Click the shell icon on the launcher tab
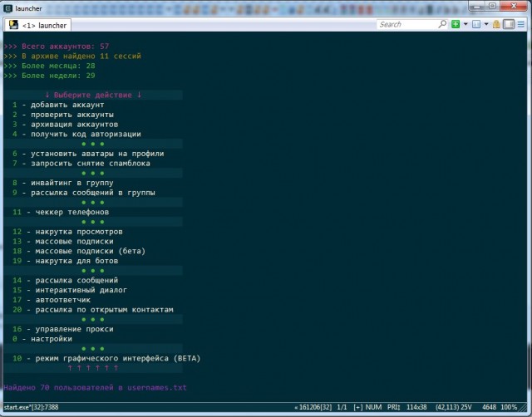Screen dimensions: 532x417 [13, 25]
